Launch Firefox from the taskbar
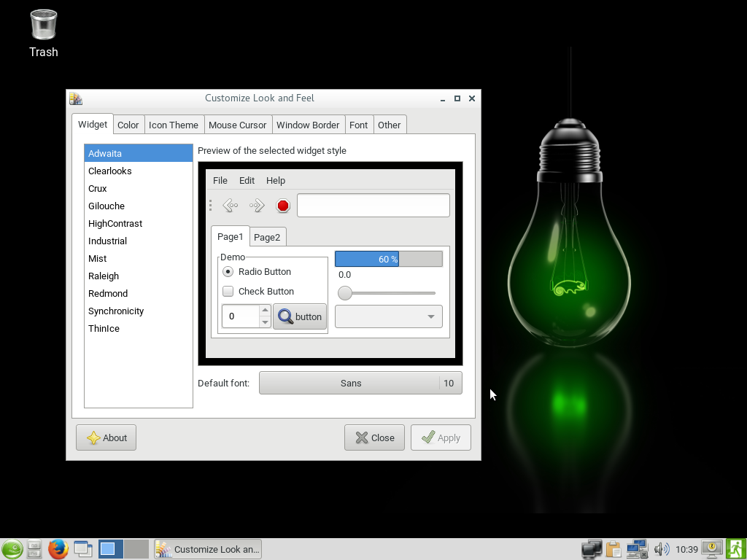 (x=58, y=549)
